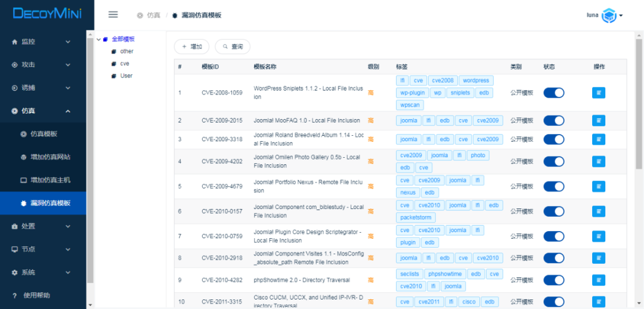644x309 pixels.
Task: Click the 仿真 breadcrumb link
Action: pos(154,15)
